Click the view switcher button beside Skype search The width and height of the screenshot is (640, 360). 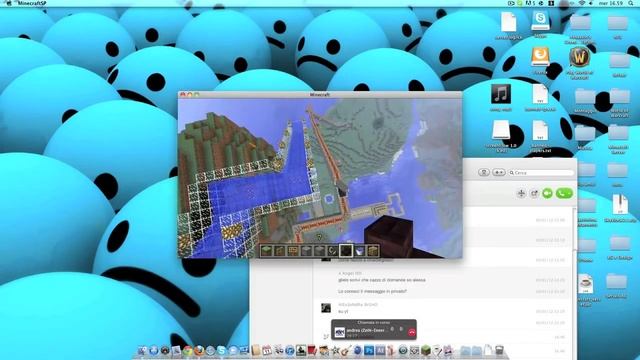[x=499, y=173]
